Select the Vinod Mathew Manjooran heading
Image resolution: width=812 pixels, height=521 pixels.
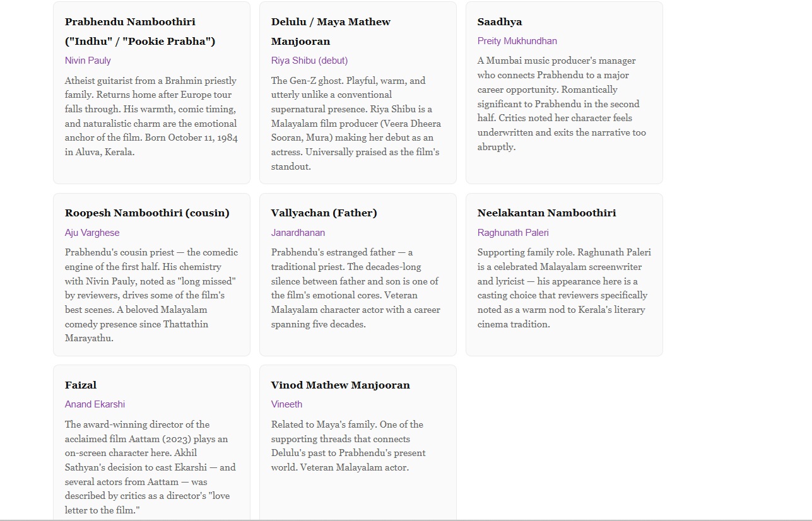[340, 385]
